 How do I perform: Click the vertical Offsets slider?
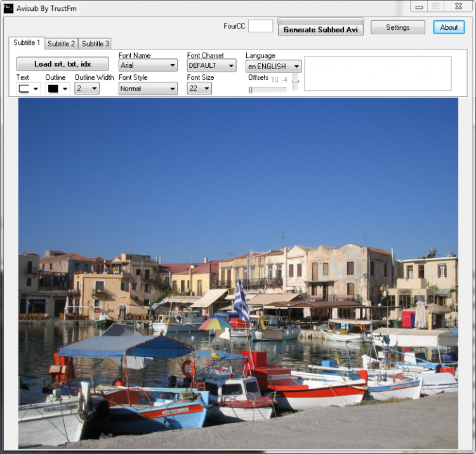point(295,82)
